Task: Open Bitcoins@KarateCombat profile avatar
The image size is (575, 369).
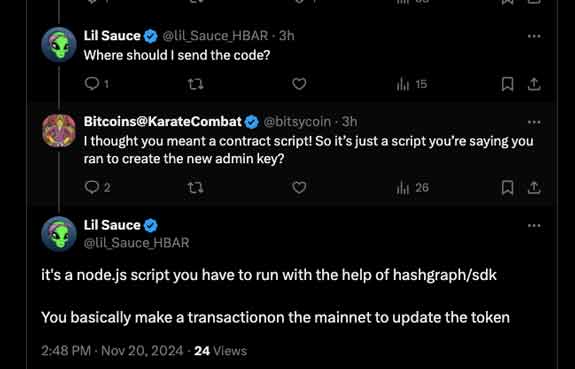Action: point(59,131)
